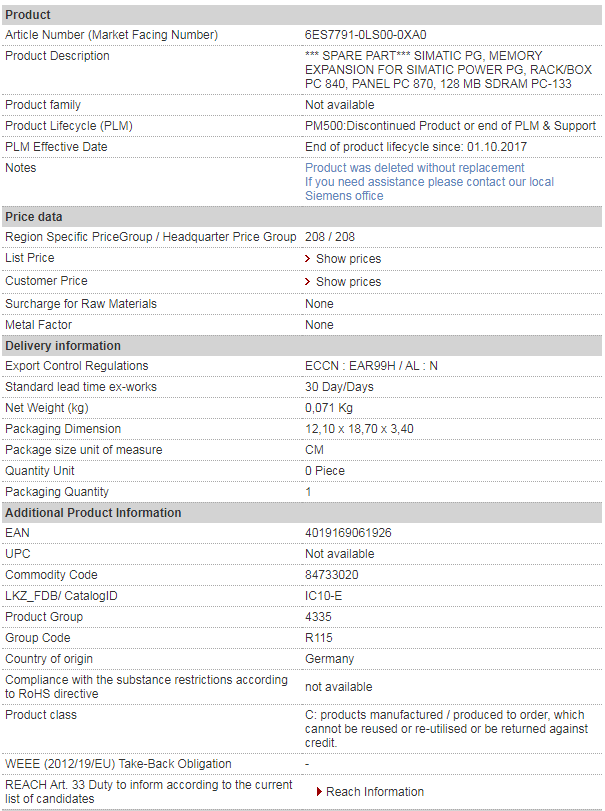Select article number 6ES7791-0LS00-0XA0

click(x=366, y=35)
